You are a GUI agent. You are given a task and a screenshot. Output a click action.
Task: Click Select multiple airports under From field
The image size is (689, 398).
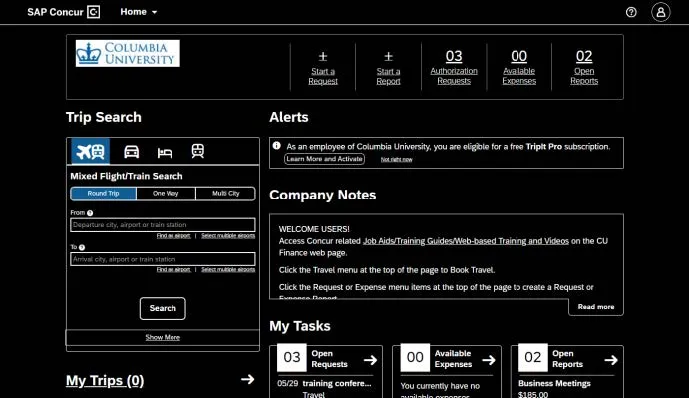(228, 236)
